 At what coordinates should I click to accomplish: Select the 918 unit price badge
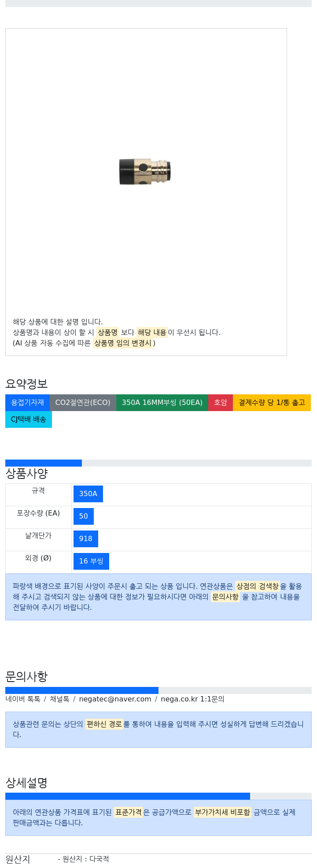[86, 539]
